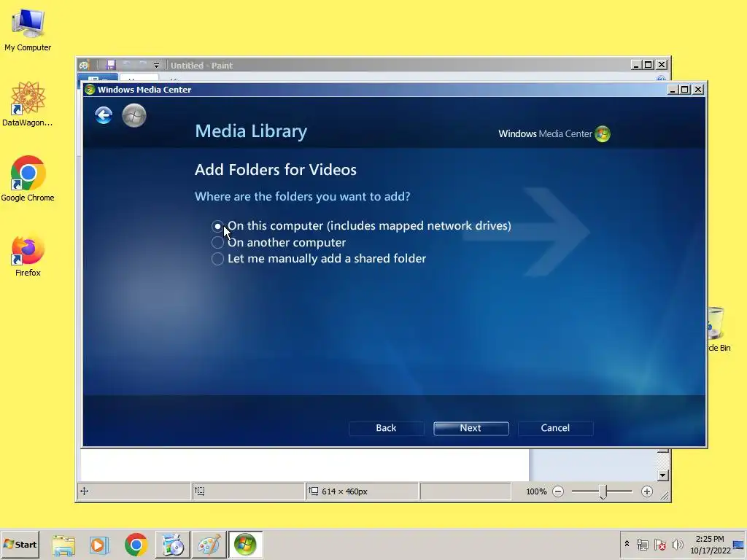Click Save icon in Paint quick access toolbar
Viewport: 747px width, 560px height.
(111, 65)
